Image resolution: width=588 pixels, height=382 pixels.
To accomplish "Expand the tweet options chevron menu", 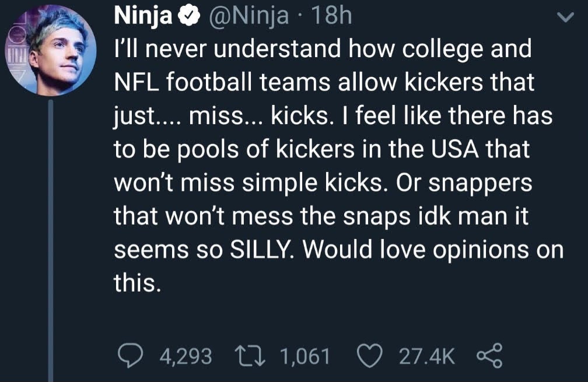I will (565, 19).
